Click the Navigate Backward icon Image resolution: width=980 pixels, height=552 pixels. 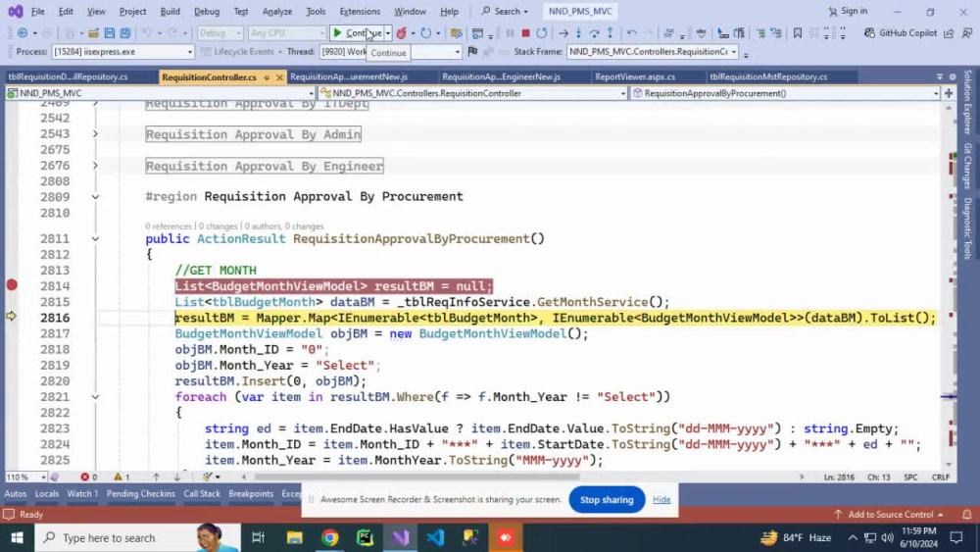[23, 32]
